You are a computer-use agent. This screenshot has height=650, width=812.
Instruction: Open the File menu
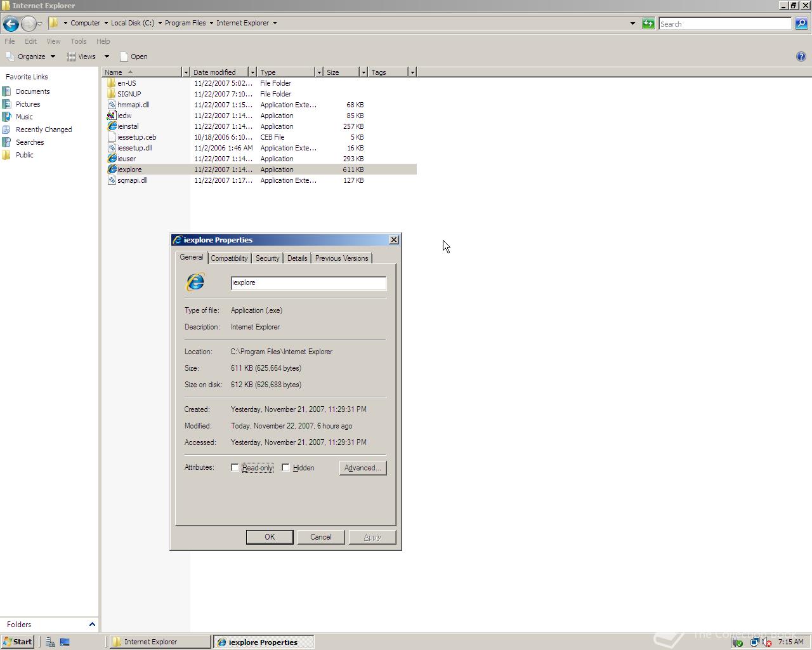[10, 41]
